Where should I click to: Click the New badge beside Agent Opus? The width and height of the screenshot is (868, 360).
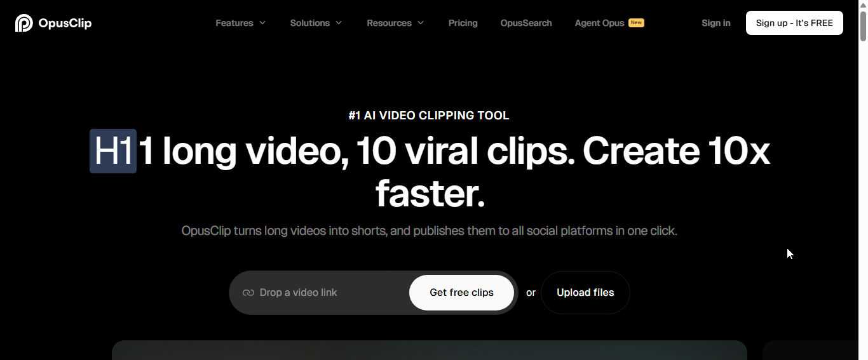tap(636, 23)
